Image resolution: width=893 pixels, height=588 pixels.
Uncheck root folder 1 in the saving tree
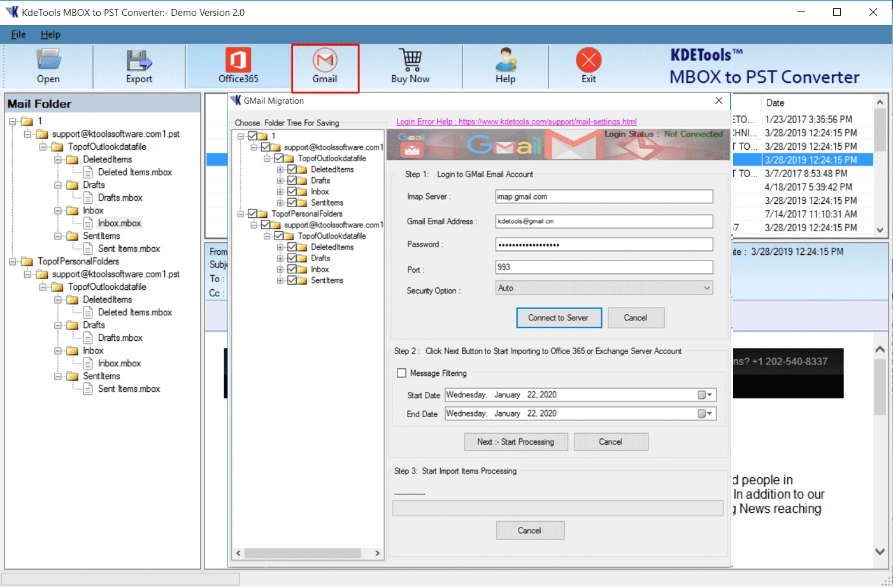coord(253,136)
